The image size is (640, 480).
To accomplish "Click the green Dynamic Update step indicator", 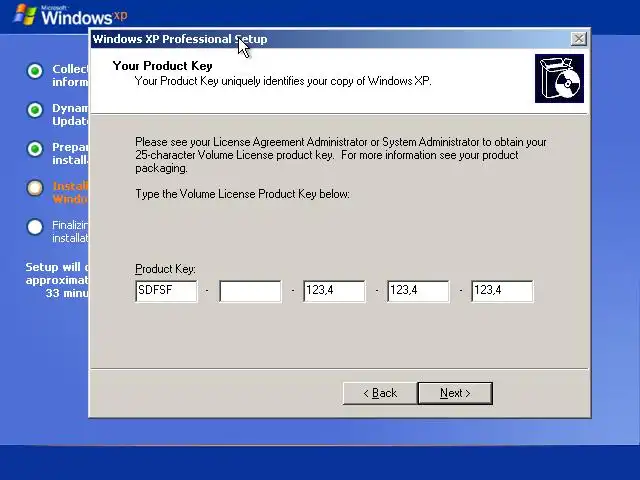I will click(x=35, y=110).
